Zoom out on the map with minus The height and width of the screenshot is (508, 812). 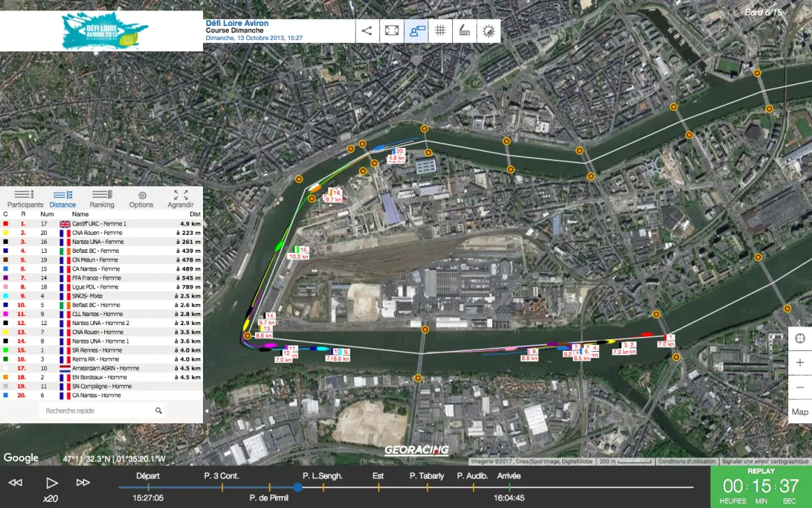[800, 387]
